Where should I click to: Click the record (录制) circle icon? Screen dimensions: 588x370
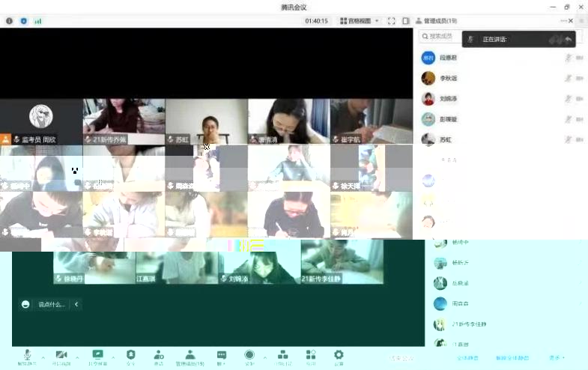tap(249, 354)
